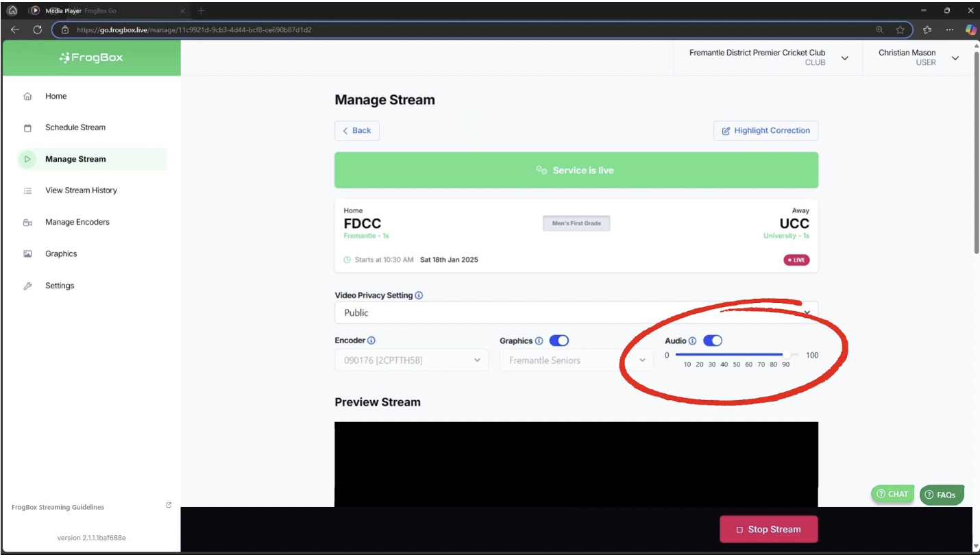The width and height of the screenshot is (980, 555).
Task: Click the Service is live status banner
Action: pyautogui.click(x=576, y=170)
